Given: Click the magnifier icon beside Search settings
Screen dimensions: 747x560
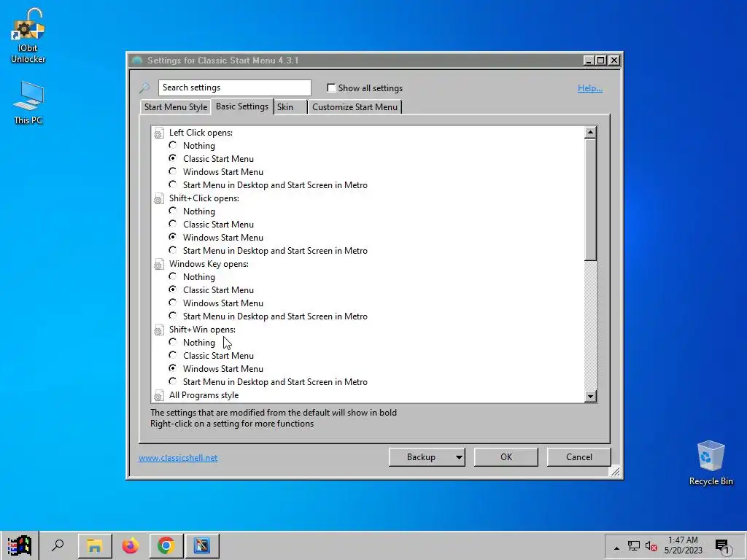Looking at the screenshot, I should [144, 87].
